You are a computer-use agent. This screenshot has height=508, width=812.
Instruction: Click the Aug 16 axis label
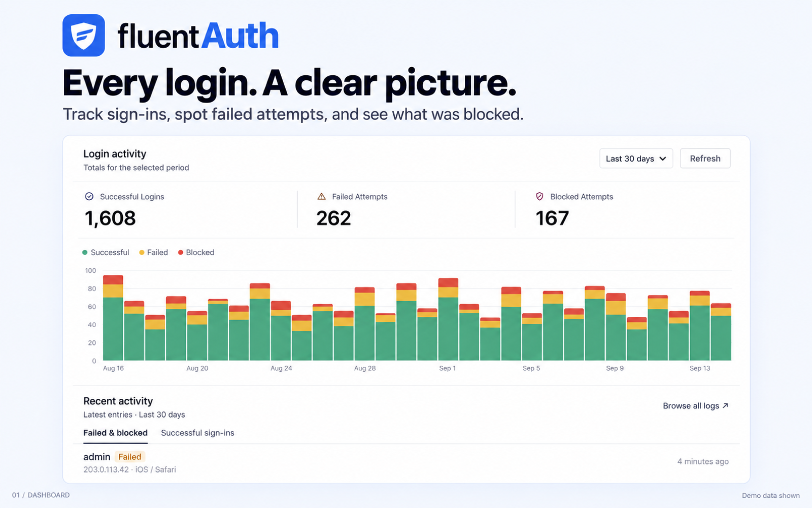[113, 368]
